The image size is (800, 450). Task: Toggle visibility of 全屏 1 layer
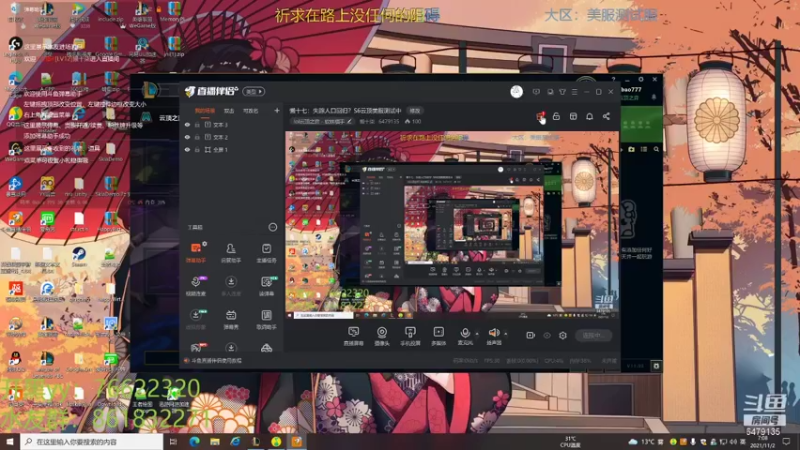[x=187, y=149]
